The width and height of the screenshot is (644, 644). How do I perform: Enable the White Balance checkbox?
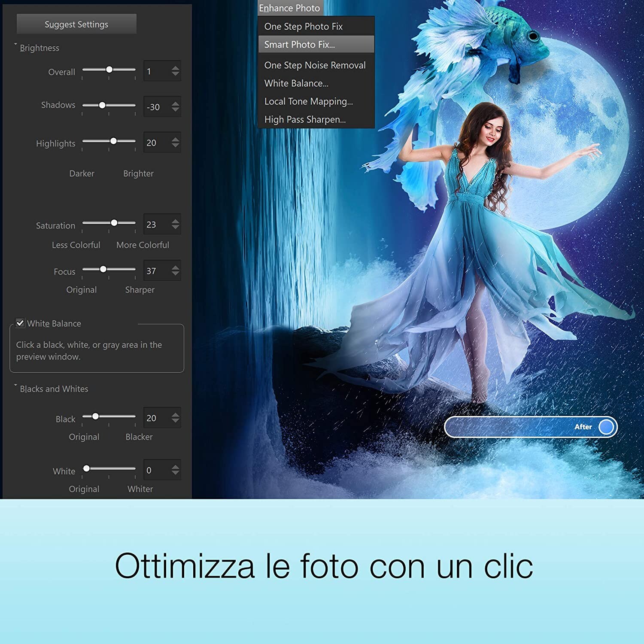click(x=20, y=323)
